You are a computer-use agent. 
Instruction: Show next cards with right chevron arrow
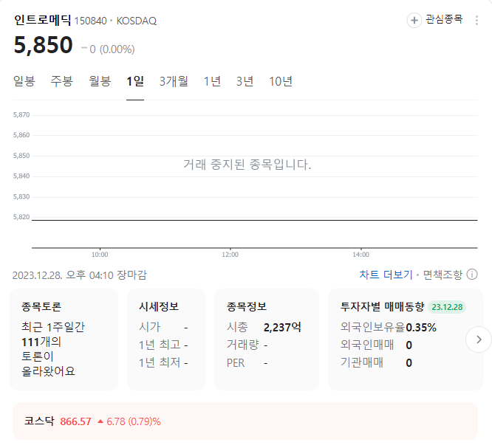coord(479,340)
